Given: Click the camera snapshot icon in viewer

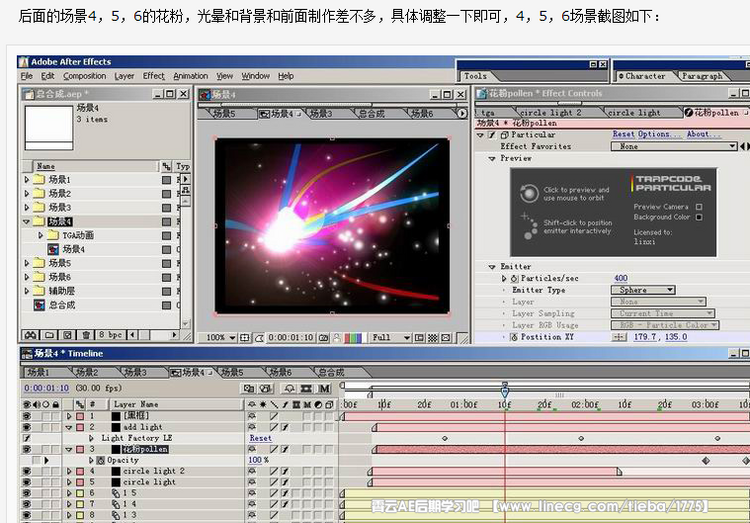Looking at the screenshot, I should point(323,338).
